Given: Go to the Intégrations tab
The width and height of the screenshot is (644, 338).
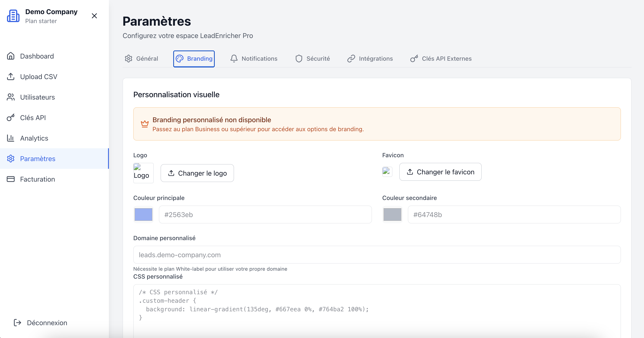Looking at the screenshot, I should tap(370, 59).
